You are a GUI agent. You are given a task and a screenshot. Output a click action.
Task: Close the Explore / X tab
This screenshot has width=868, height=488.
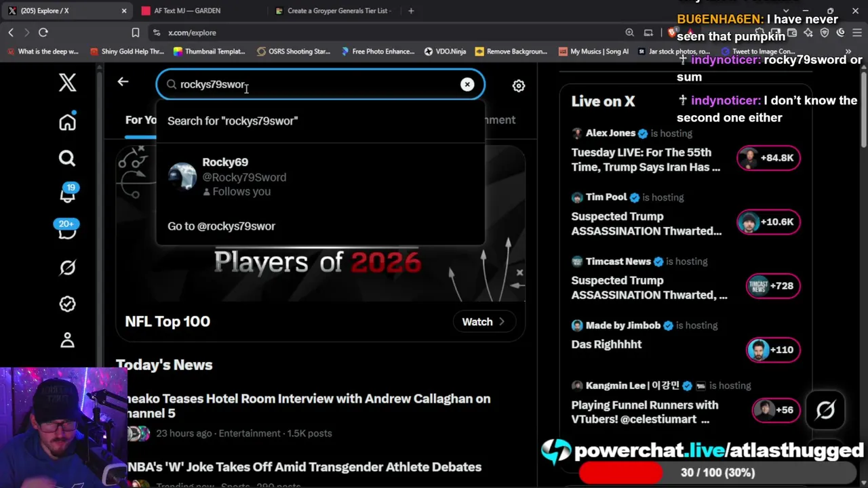point(124,11)
